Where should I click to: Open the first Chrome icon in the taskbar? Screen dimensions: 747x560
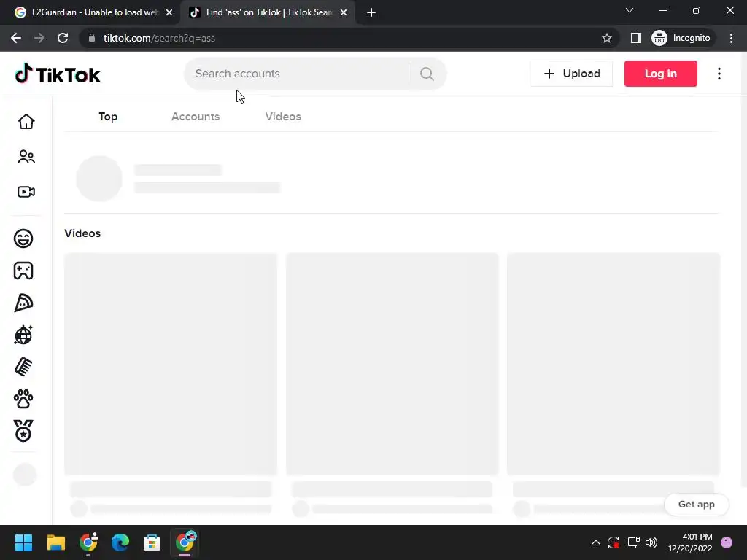[x=88, y=542]
